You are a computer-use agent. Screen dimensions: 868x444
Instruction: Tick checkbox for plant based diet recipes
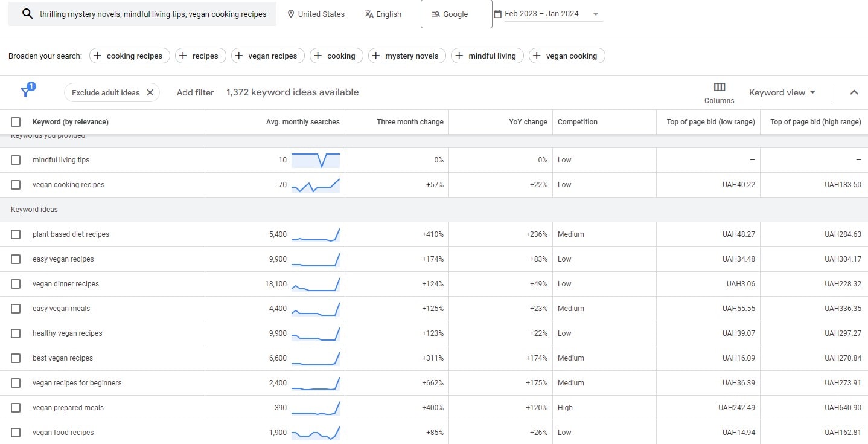pyautogui.click(x=16, y=234)
